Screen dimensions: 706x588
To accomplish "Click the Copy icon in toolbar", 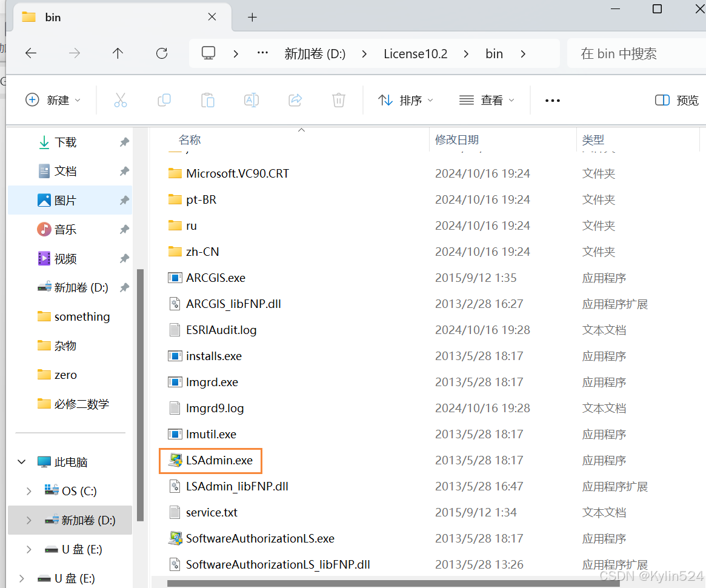I will click(164, 100).
